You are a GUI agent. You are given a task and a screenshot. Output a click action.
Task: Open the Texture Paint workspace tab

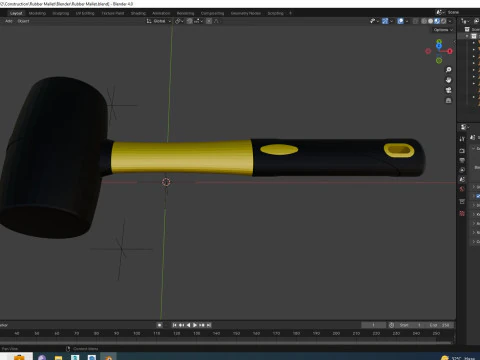(113, 13)
